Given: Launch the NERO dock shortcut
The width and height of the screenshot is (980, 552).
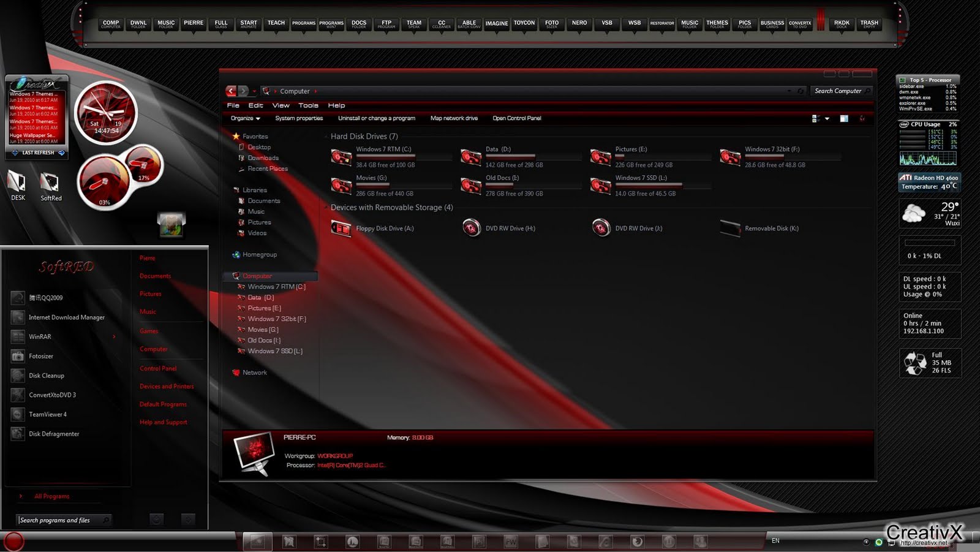Looking at the screenshot, I should [x=579, y=24].
